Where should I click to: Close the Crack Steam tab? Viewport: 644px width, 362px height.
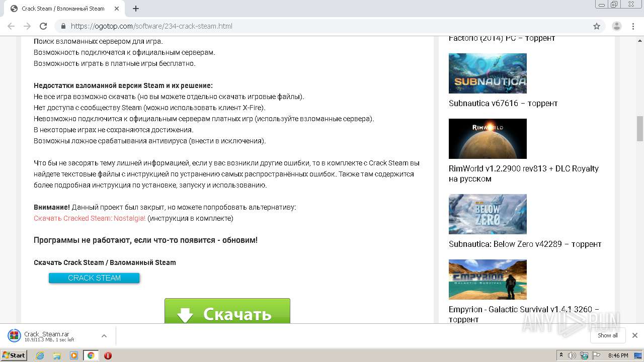pos(117,9)
